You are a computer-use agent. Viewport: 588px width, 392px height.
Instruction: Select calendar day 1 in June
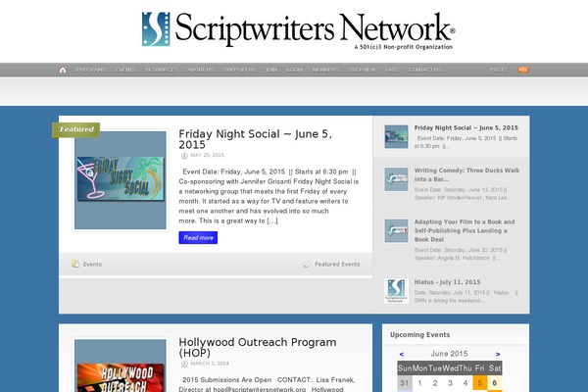(x=419, y=383)
